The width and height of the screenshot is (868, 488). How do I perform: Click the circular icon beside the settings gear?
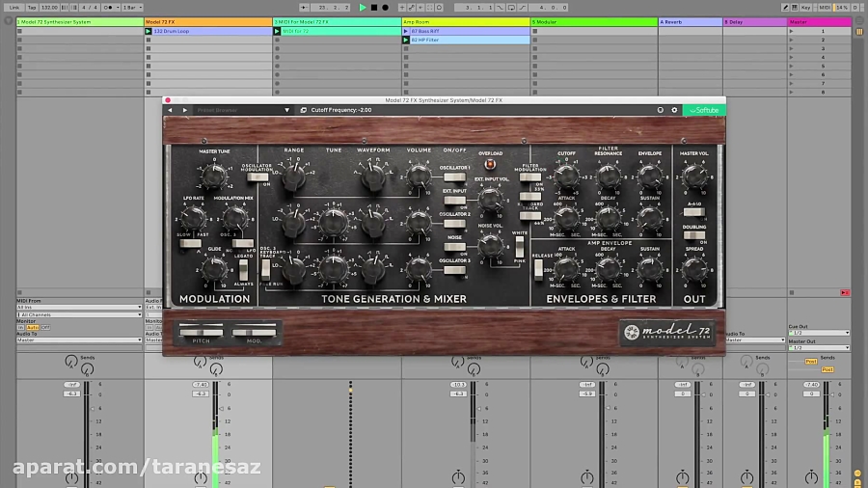click(x=660, y=110)
